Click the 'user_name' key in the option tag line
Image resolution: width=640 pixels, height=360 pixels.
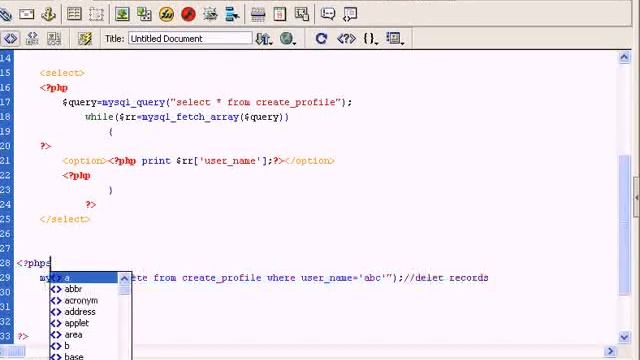pyautogui.click(x=230, y=161)
